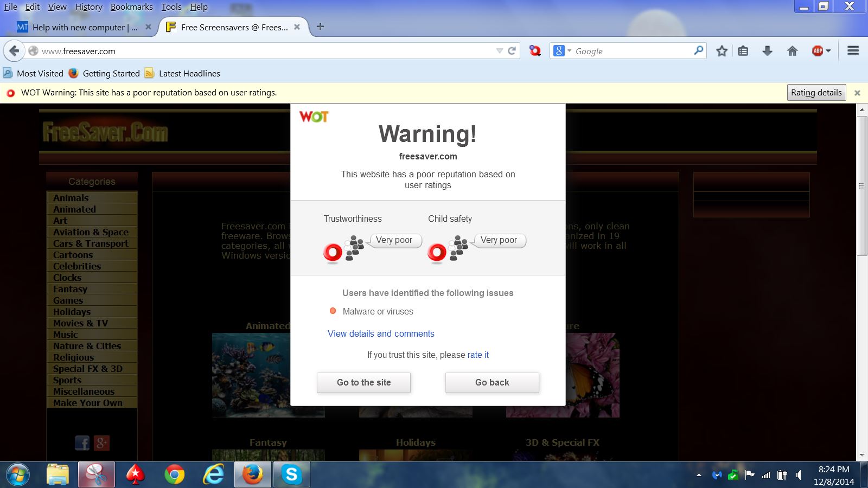Image resolution: width=868 pixels, height=488 pixels.
Task: Click the clock showing 8:24 PM
Action: click(834, 470)
